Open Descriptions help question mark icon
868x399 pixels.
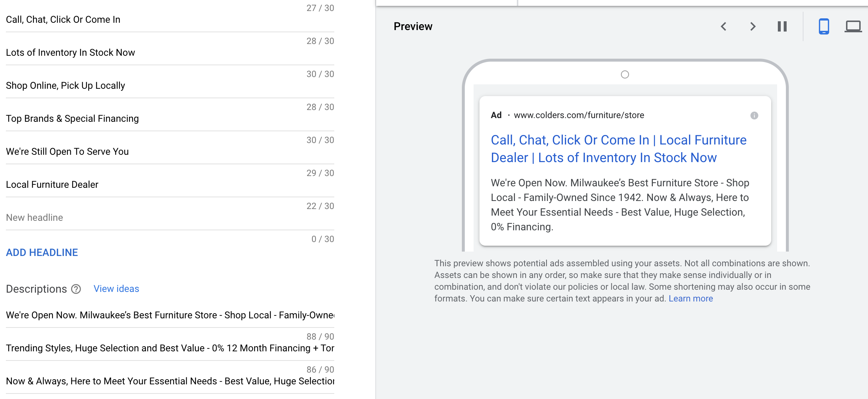(x=76, y=289)
